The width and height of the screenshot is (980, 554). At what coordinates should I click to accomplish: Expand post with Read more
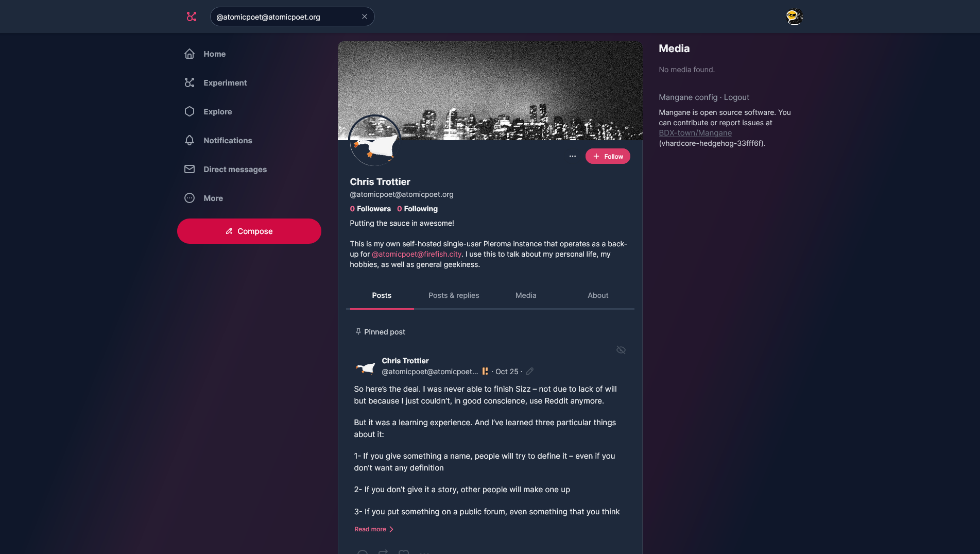(374, 529)
